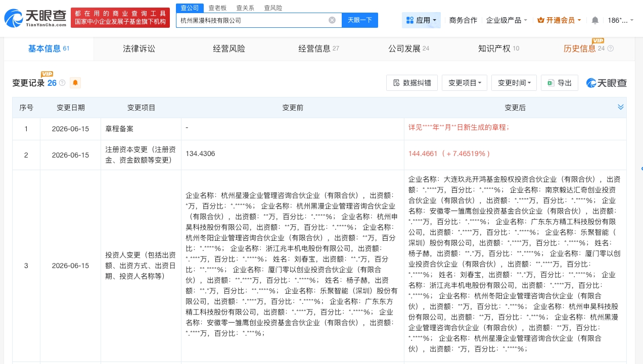Open the 186 account menu

620,20
